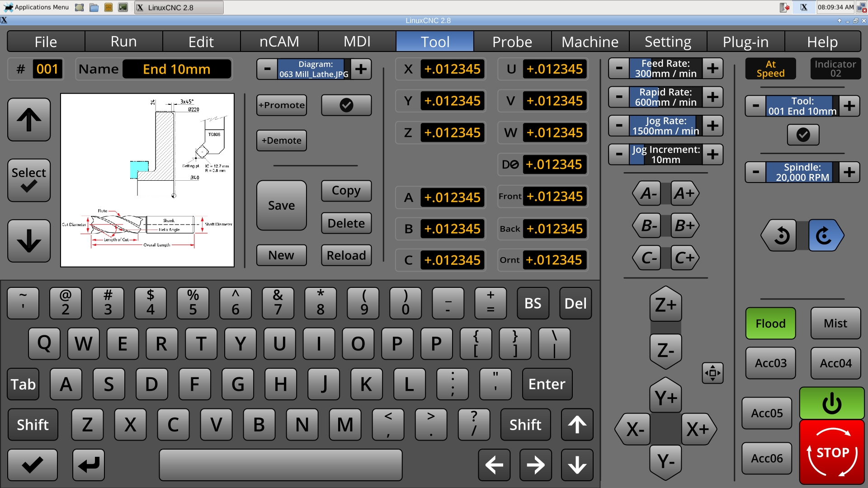Click the +Demote button
Image resolution: width=868 pixels, height=488 pixels.
[281, 141]
